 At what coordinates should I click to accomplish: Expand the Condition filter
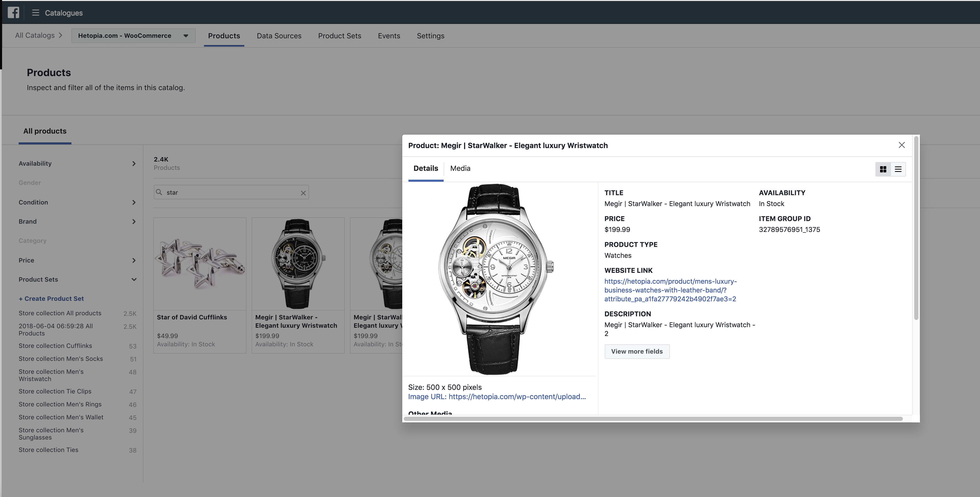78,202
